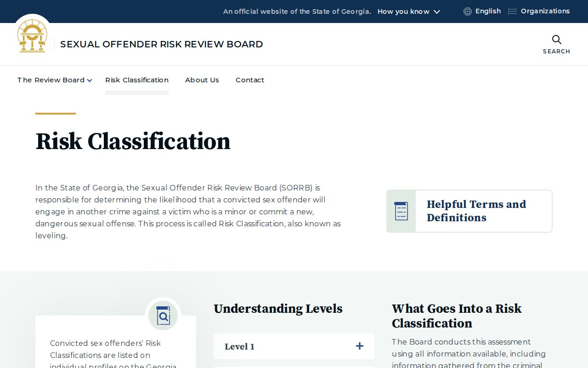Open The Review Board submenu chevron
The width and height of the screenshot is (588, 368).
tap(90, 80)
